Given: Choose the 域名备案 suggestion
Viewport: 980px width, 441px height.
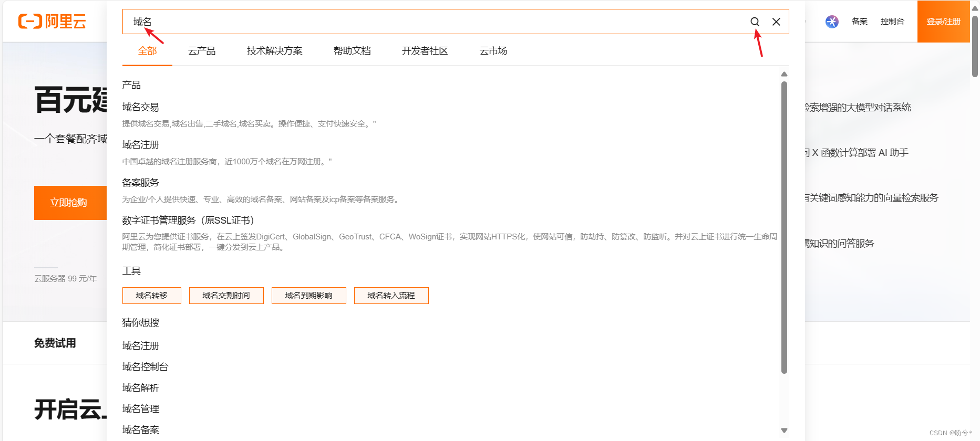Looking at the screenshot, I should [x=141, y=430].
